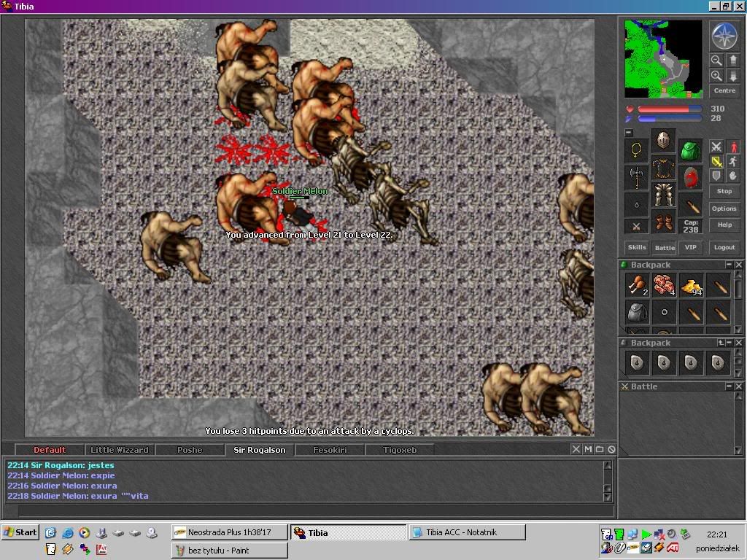Select the Sir Rogalson chat tab
Screen dimensions: 747x560
click(x=260, y=450)
